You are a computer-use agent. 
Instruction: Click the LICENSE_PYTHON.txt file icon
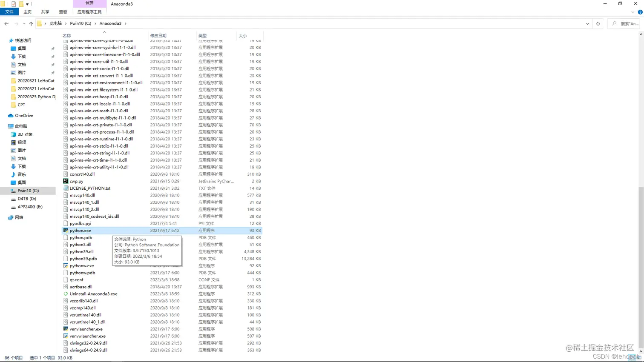coord(66,188)
